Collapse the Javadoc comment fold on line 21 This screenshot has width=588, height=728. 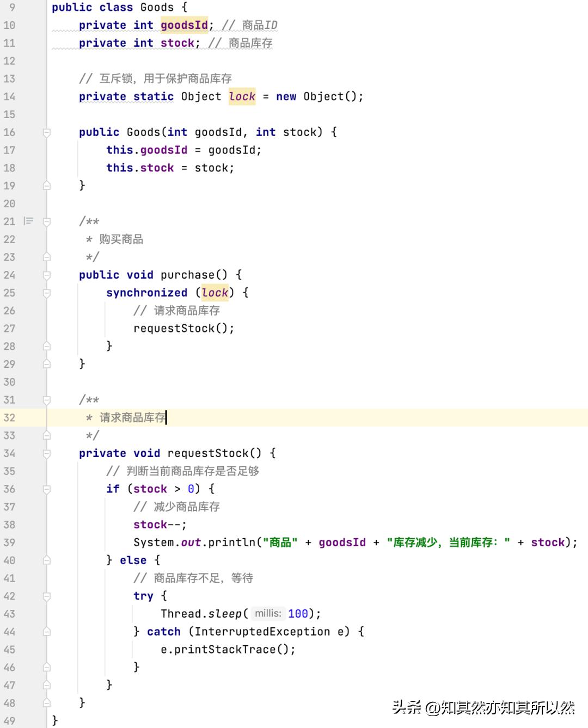(47, 221)
